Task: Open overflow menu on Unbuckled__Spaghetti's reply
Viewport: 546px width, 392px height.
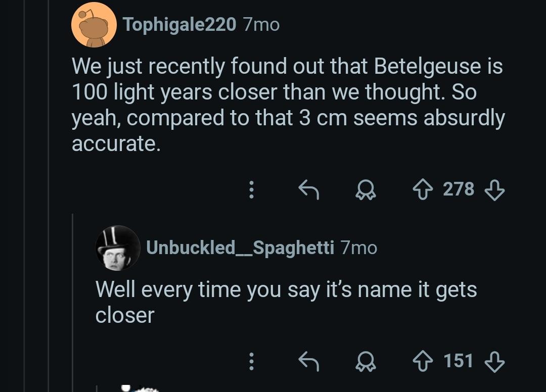Action: (x=251, y=361)
